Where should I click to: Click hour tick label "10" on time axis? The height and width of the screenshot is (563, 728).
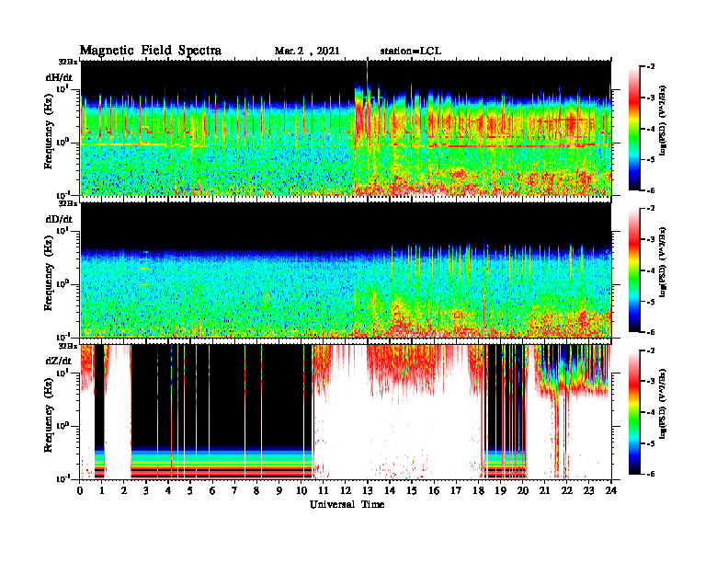(x=301, y=490)
